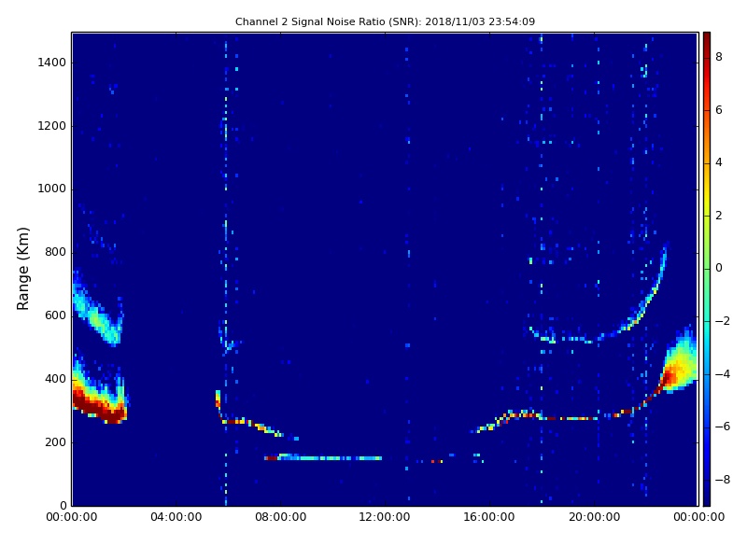Click the 800 range tick label
Screen dimensions: 747x560
point(55,252)
